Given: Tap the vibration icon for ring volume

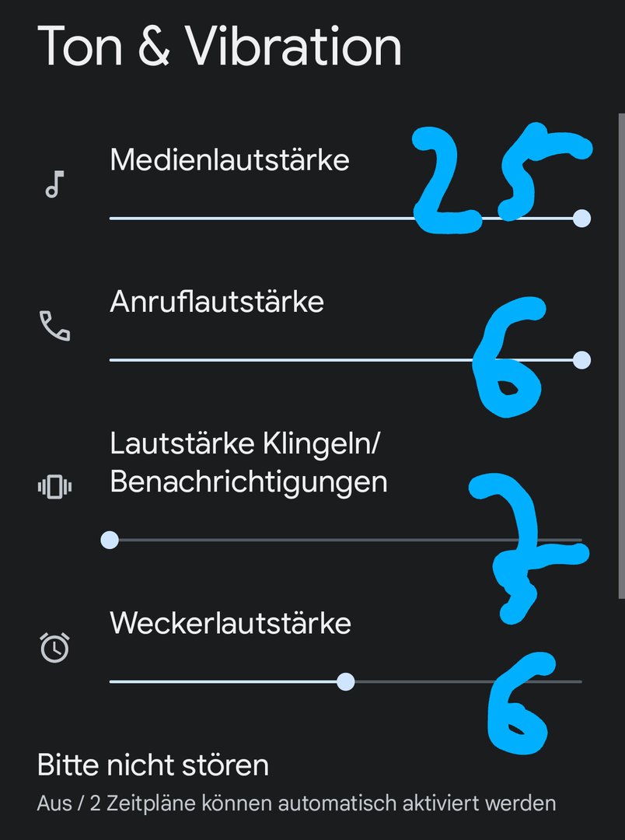Looking at the screenshot, I should (x=54, y=487).
